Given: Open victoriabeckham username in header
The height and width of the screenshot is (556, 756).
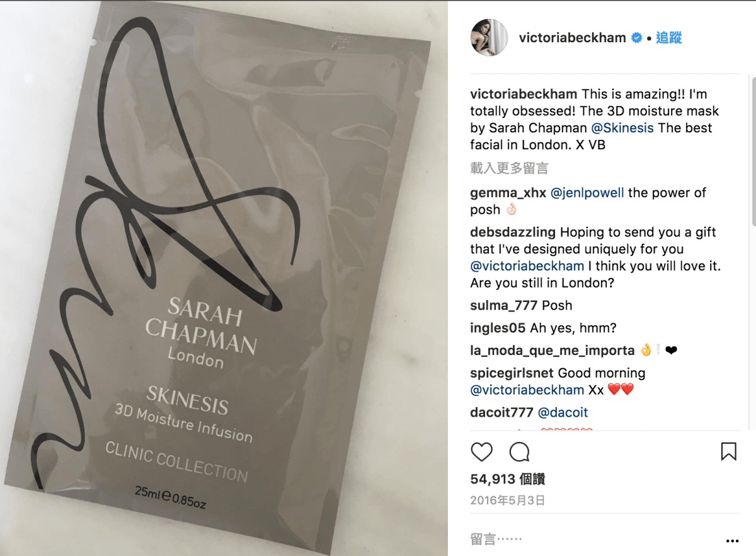Looking at the screenshot, I should tap(573, 38).
